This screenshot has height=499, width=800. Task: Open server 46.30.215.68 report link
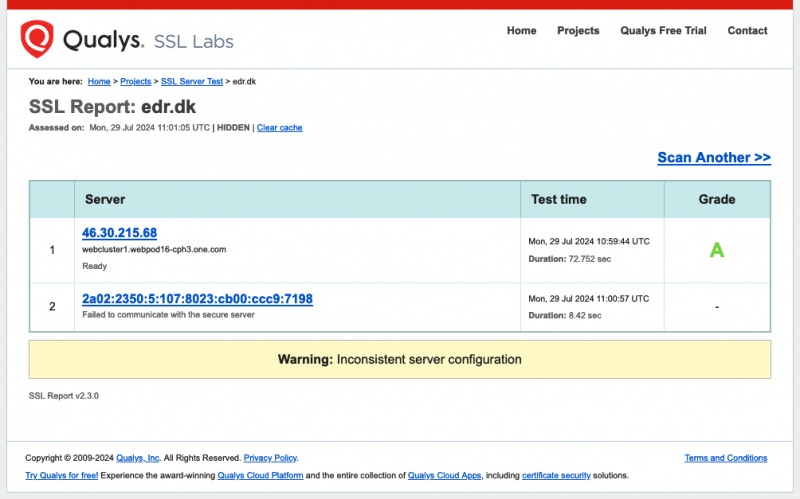(119, 233)
